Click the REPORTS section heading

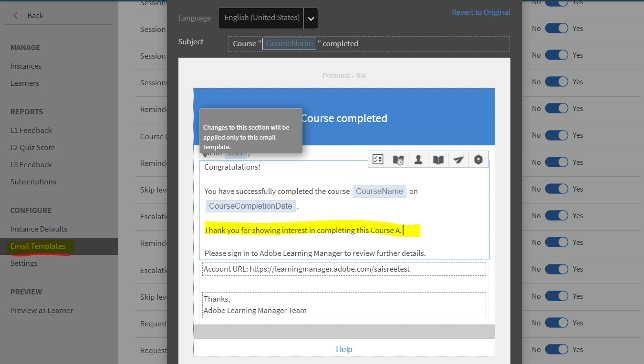(x=27, y=112)
